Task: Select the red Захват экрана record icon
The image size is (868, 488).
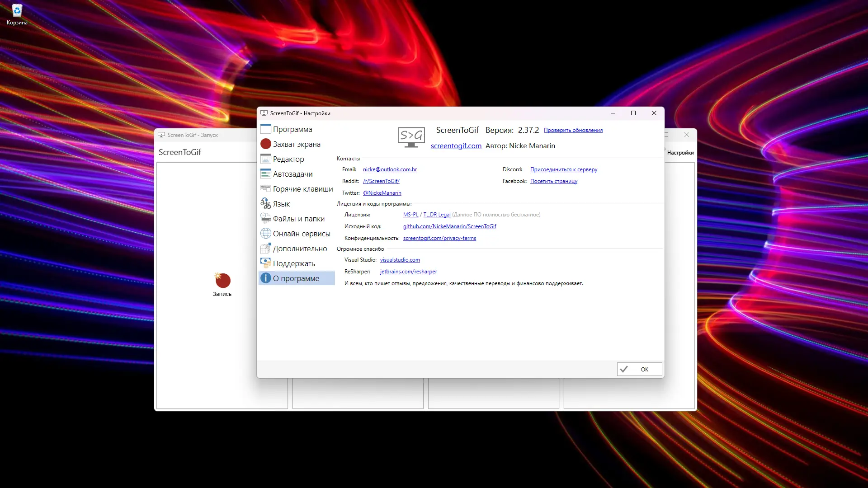Action: [266, 144]
